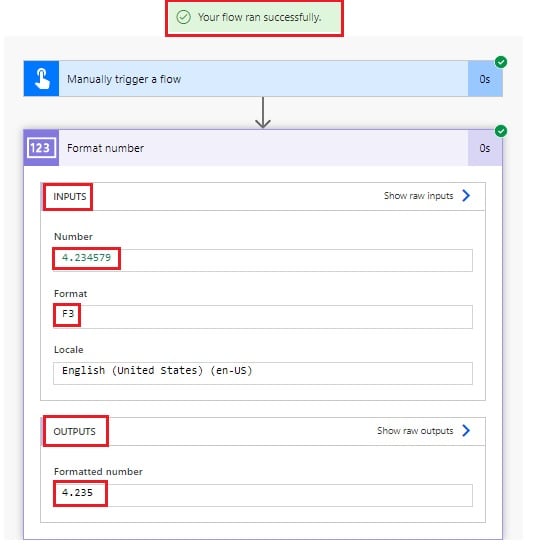Screen dimensions: 535x553
Task: Click the 0s duration on Format number step
Action: click(485, 148)
